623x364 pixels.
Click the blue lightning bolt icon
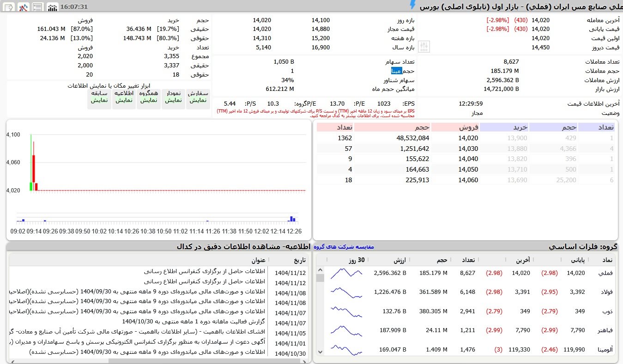click(412, 5)
